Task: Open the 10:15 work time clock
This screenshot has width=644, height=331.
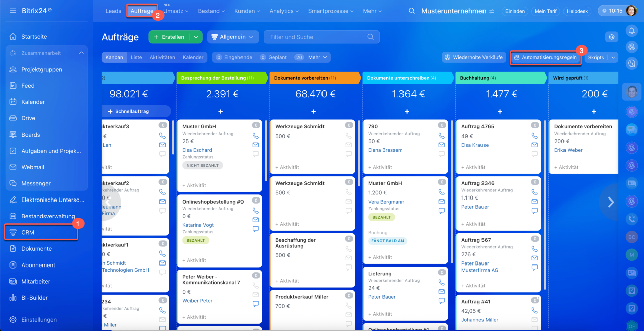Action: coord(612,11)
